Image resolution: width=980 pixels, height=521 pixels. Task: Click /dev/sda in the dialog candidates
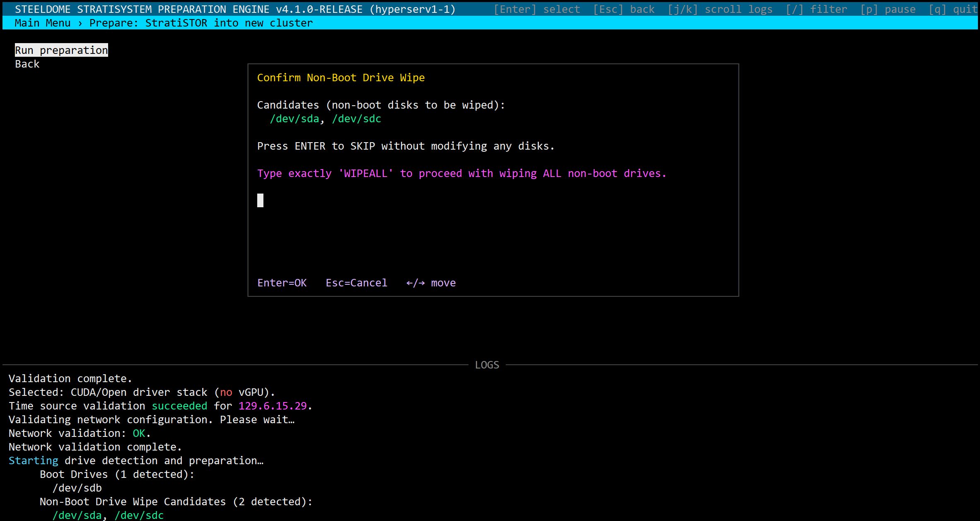(294, 119)
